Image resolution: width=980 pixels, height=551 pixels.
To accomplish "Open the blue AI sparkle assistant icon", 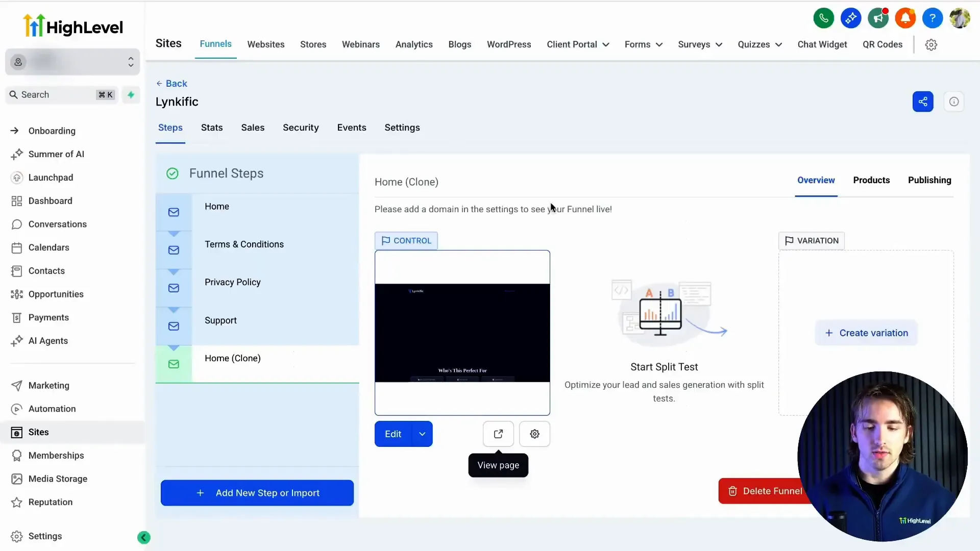I will click(851, 18).
